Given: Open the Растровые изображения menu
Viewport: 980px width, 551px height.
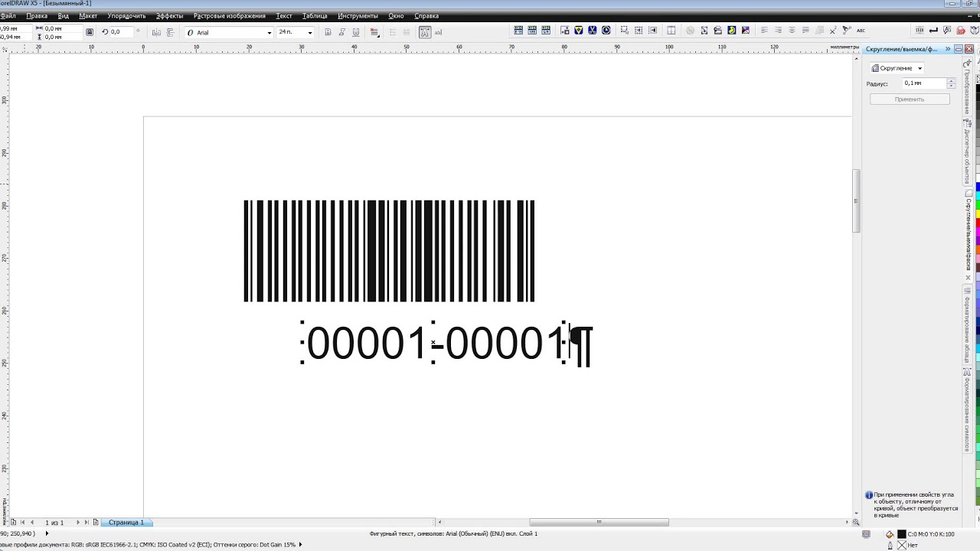Looking at the screenshot, I should (x=230, y=15).
